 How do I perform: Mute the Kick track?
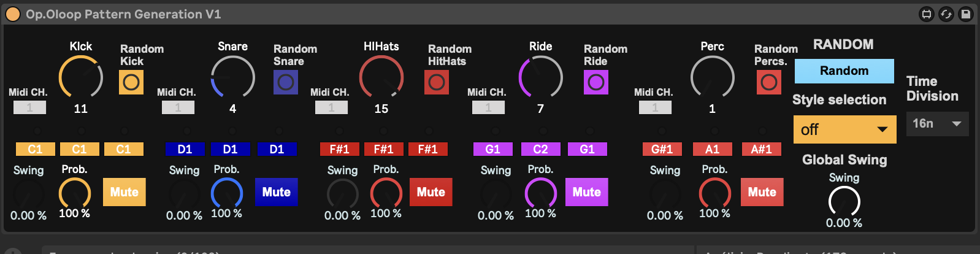coord(124,192)
